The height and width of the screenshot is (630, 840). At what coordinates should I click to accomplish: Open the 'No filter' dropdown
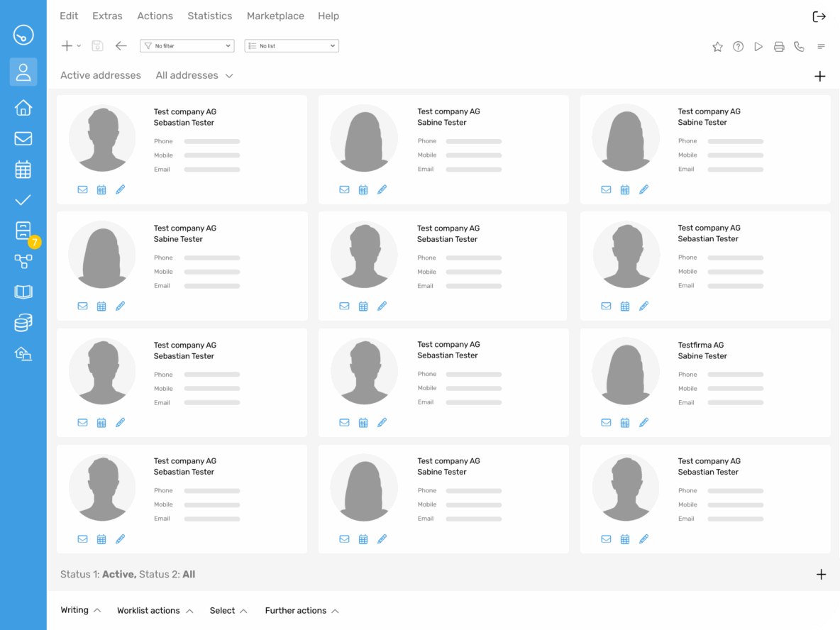click(x=187, y=45)
